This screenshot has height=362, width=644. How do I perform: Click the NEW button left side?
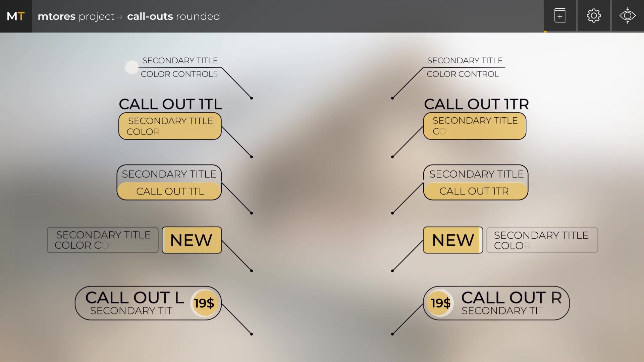(x=191, y=240)
